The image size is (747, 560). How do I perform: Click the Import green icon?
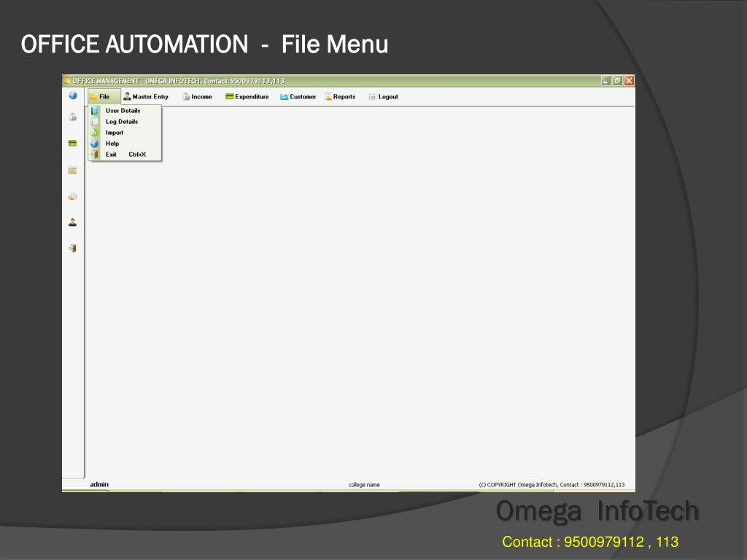pyautogui.click(x=95, y=133)
